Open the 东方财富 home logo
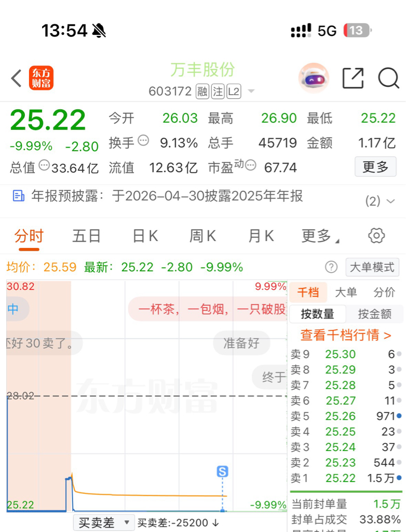Image resolution: width=406 pixels, height=532 pixels. [x=41, y=78]
